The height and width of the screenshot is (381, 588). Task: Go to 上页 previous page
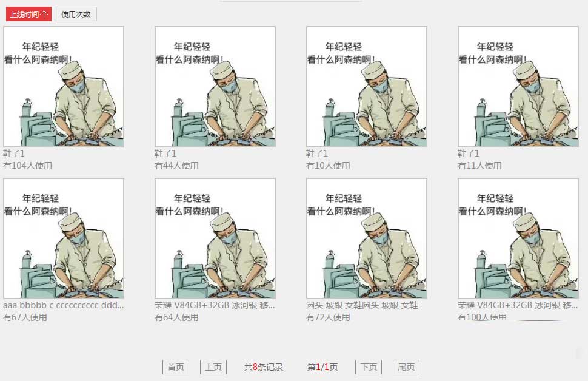pyautogui.click(x=213, y=366)
